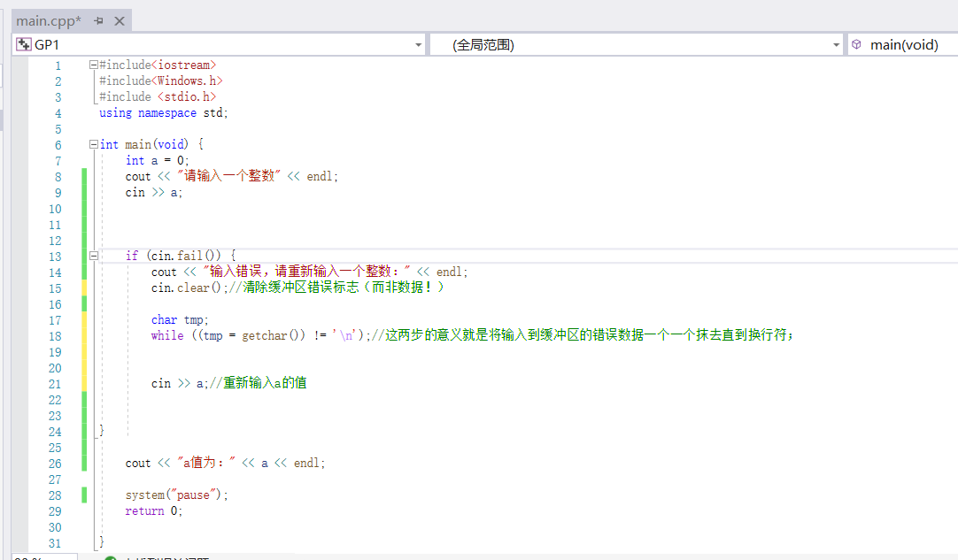Viewport: 958px width, 560px height.
Task: Click the comment "清除缓冲区错误标志"
Action: pyautogui.click(x=301, y=288)
